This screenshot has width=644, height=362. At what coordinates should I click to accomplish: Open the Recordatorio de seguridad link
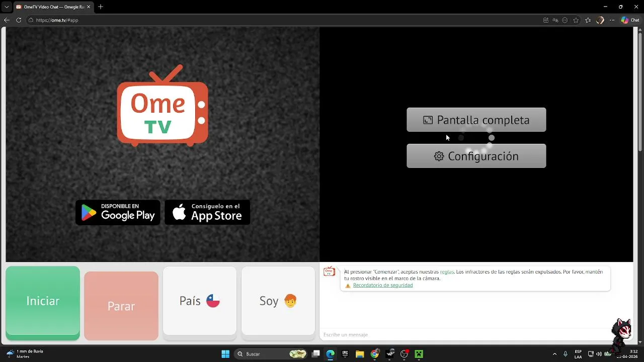click(x=383, y=285)
